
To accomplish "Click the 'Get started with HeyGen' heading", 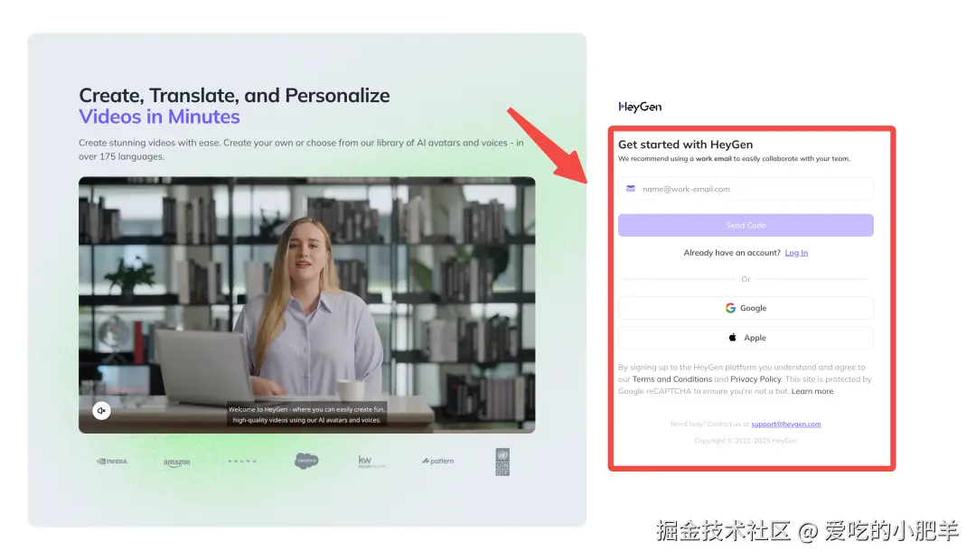I will coord(685,145).
